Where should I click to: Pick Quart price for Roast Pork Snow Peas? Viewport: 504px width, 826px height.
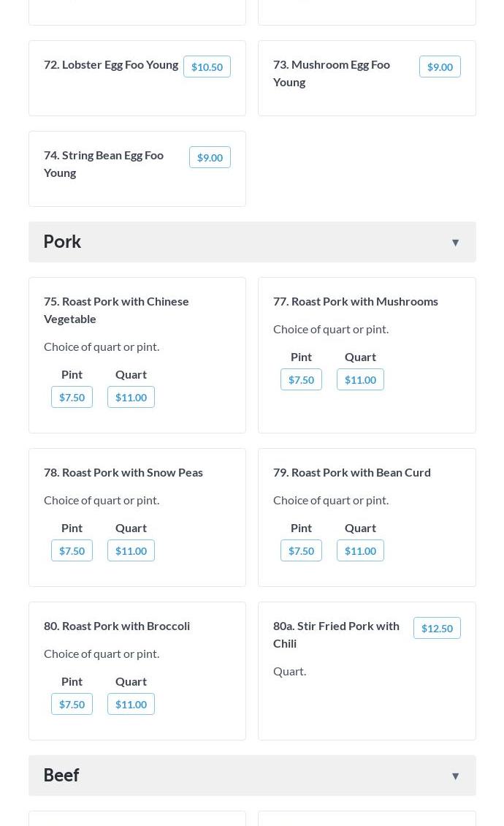pos(131,550)
